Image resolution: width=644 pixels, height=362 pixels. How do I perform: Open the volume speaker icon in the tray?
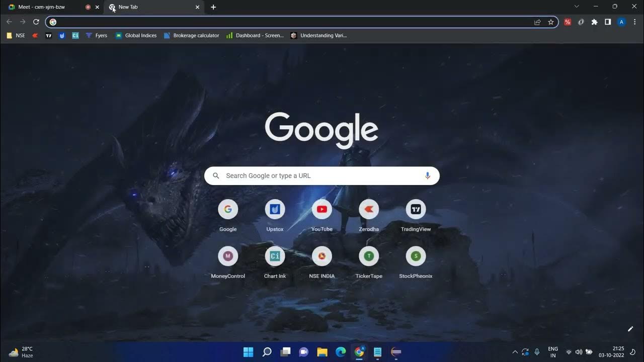[579, 352]
